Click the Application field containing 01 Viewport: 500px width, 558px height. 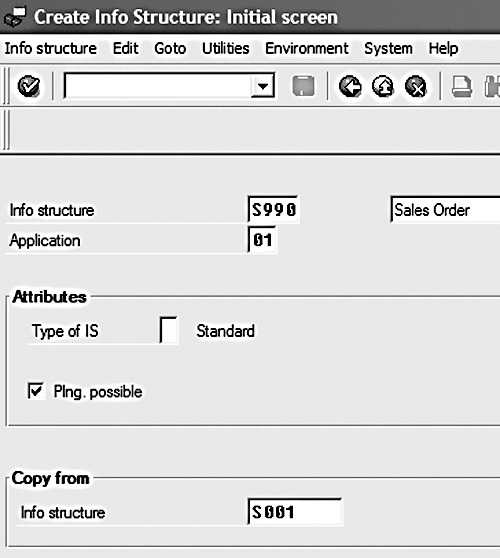point(262,239)
